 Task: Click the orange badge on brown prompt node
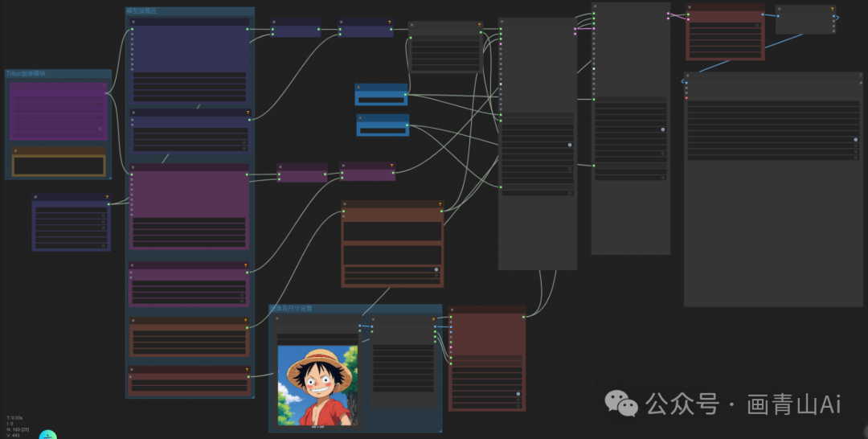(x=440, y=204)
